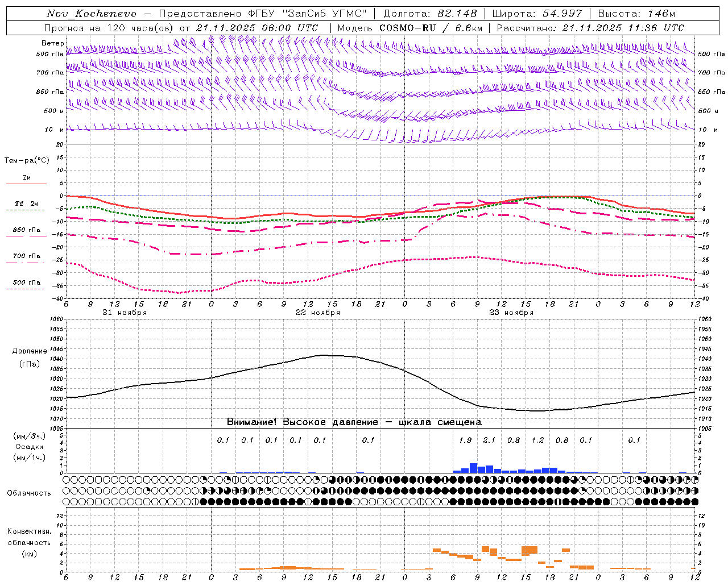Click the 500 м wind level label on left
The width and height of the screenshot is (728, 582).
(x=54, y=111)
